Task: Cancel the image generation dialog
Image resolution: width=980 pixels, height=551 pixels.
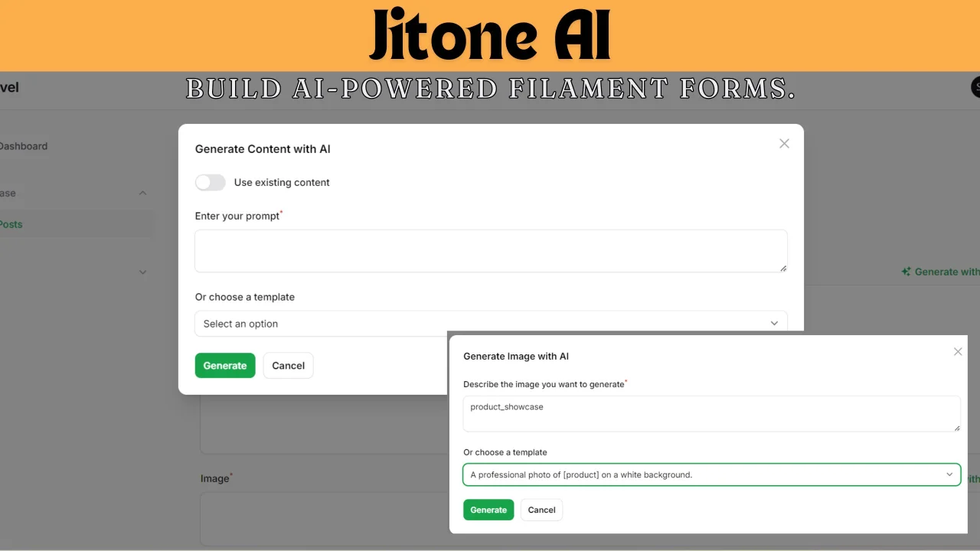Action: 541,510
